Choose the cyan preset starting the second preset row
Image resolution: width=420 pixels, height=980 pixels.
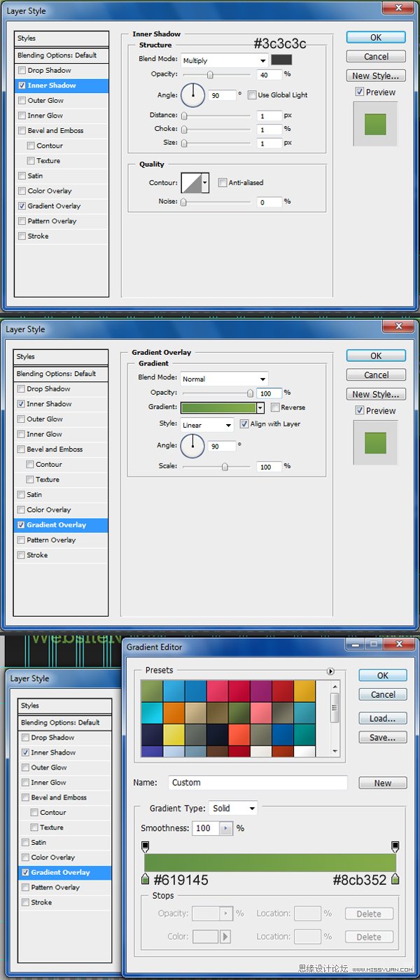pyautogui.click(x=151, y=713)
